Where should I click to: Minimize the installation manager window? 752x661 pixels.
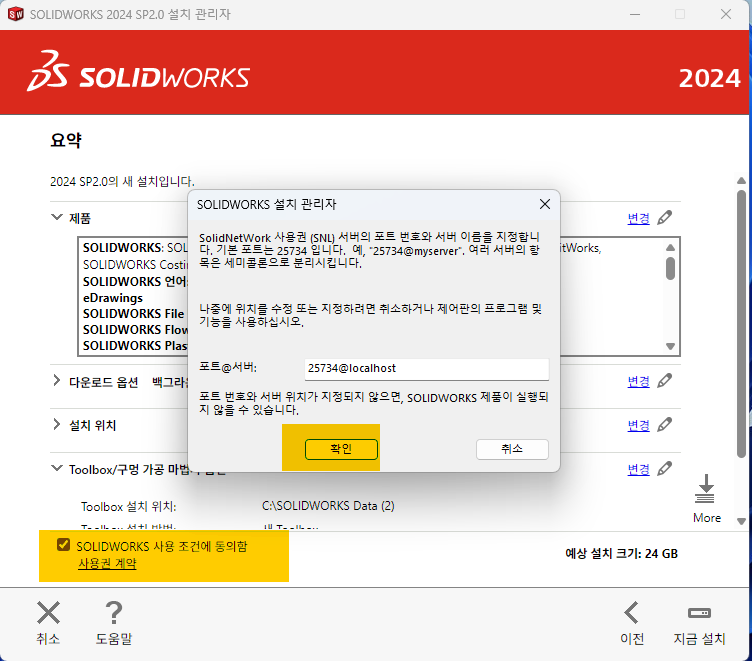(635, 14)
